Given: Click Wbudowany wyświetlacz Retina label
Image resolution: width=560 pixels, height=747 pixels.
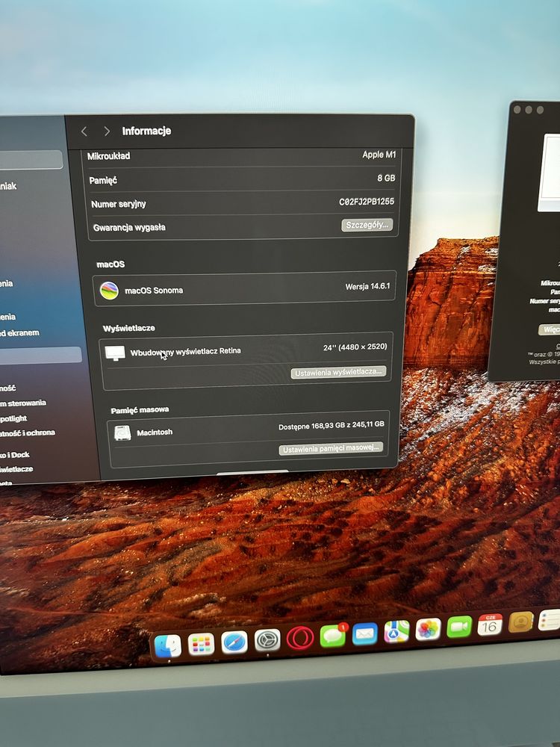Looking at the screenshot, I should point(186,352).
